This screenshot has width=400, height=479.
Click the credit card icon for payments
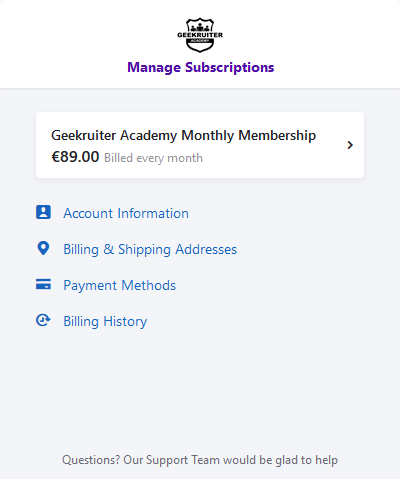[43, 284]
